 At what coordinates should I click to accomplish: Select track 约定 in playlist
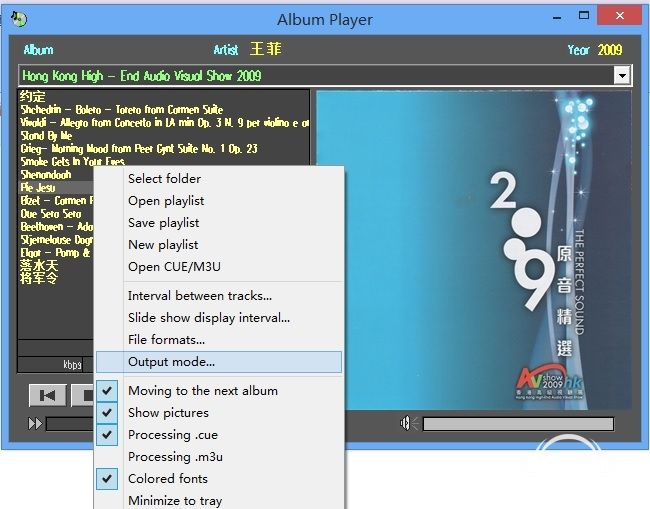32,96
